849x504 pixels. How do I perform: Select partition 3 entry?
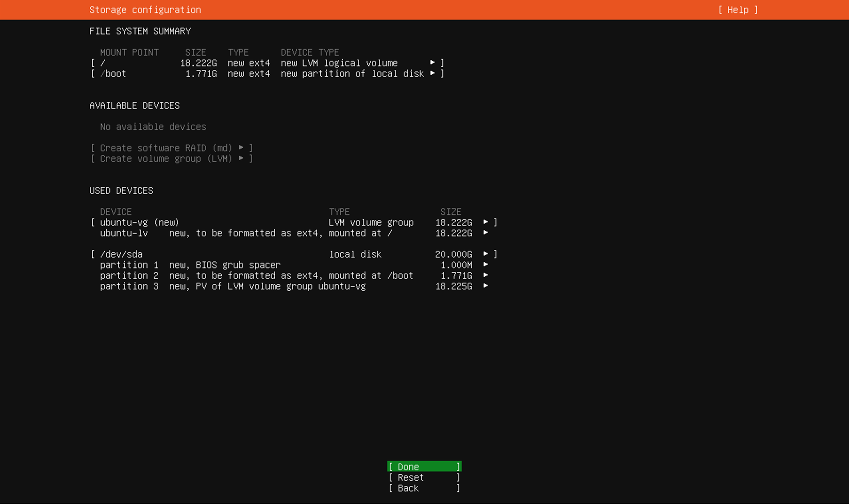click(129, 286)
